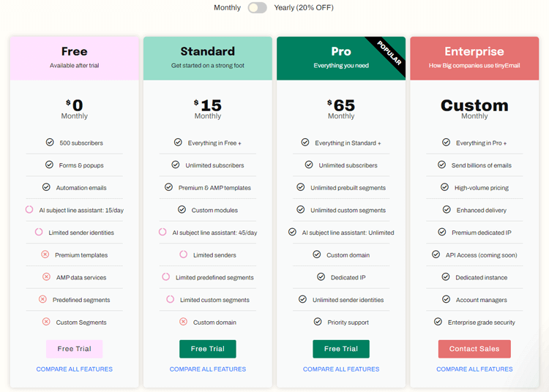Open Compare All Features under Pro plan
549x392 pixels.
pos(341,369)
